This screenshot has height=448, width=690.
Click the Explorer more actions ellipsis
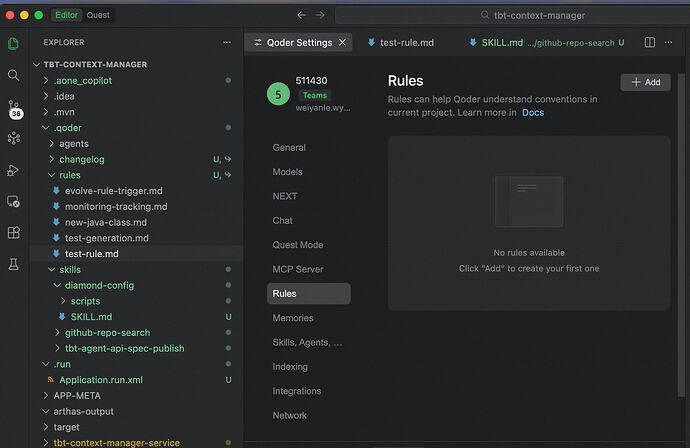(227, 43)
